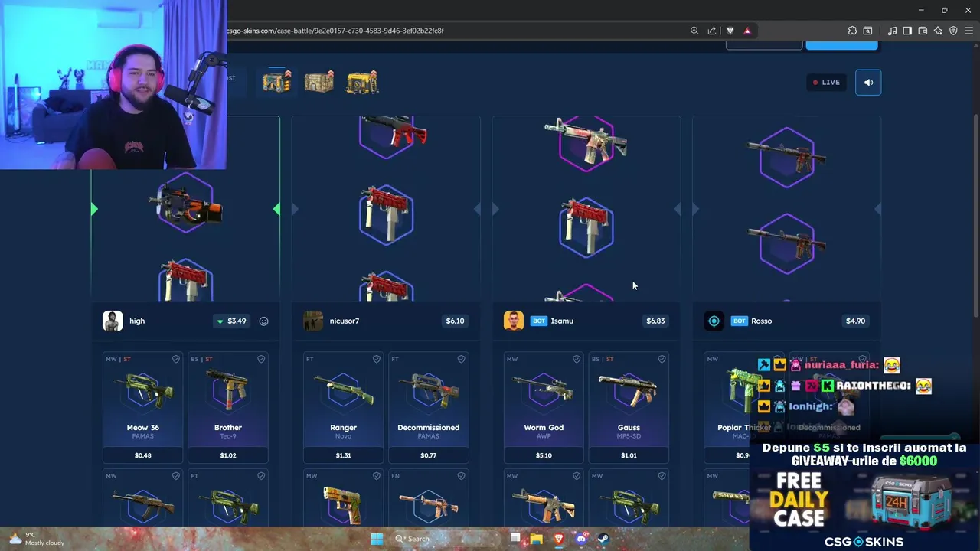Open the second tan case icon
This screenshot has height=551, width=980.
tap(319, 81)
